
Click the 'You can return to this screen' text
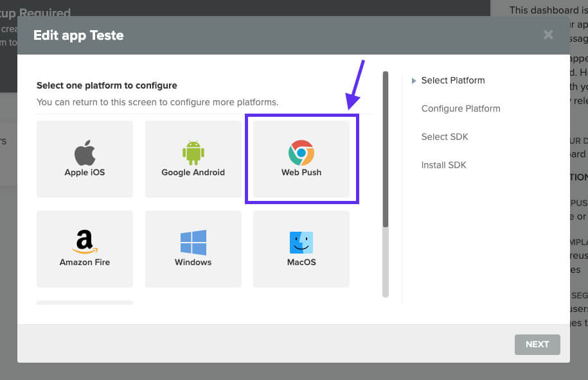(x=157, y=102)
